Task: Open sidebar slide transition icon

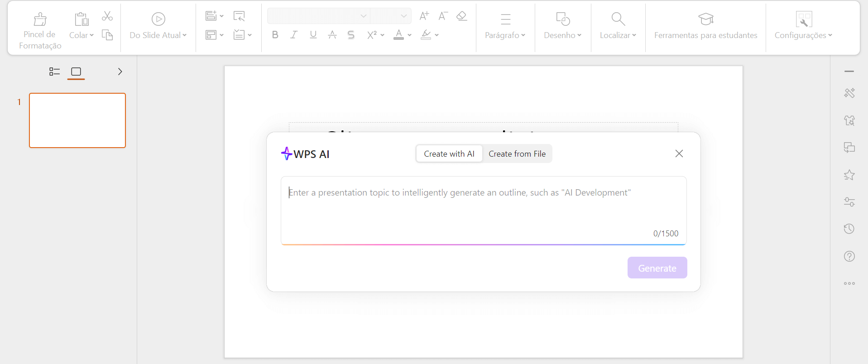Action: (x=849, y=147)
